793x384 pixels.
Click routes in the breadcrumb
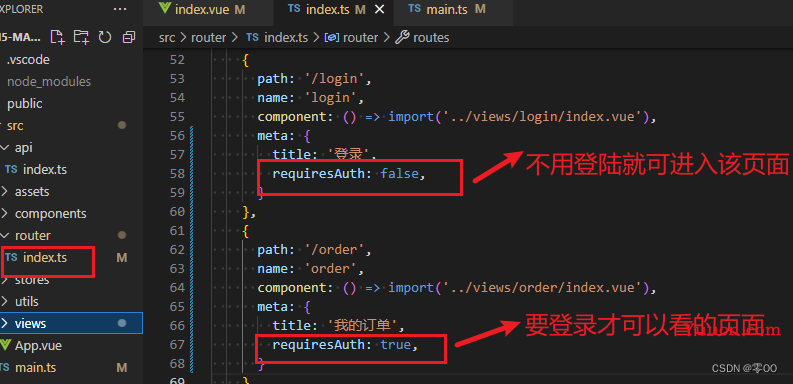click(431, 38)
